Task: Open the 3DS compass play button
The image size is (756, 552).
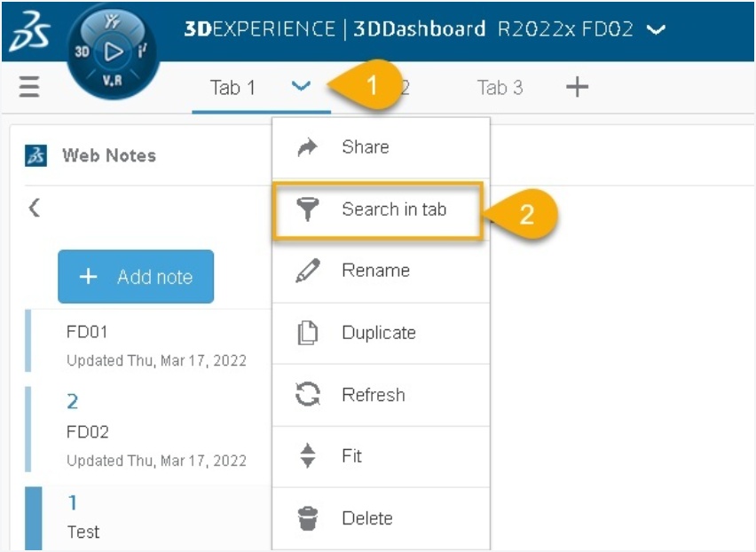Action: click(x=113, y=51)
